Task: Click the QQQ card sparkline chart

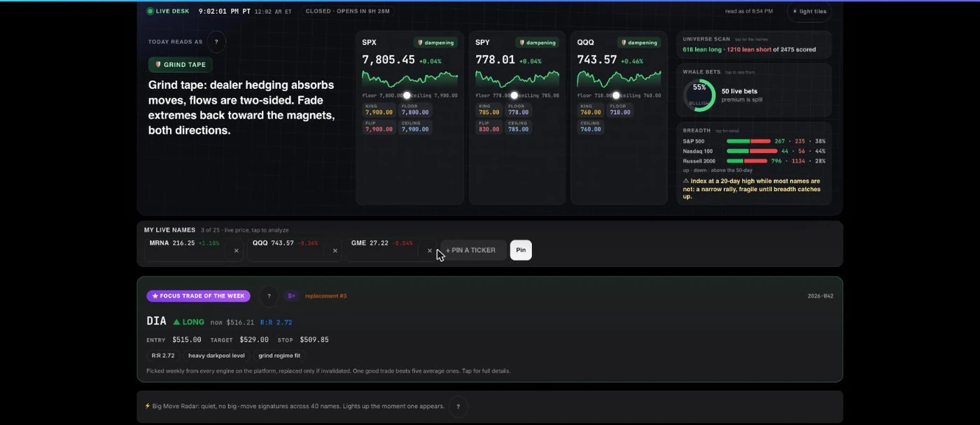Action: pos(619,78)
